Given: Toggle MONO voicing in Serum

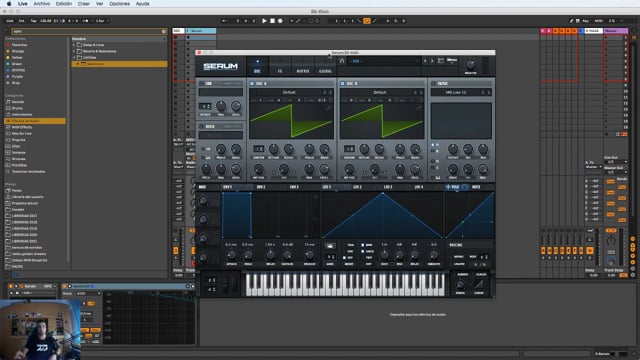Looking at the screenshot, I should (458, 257).
